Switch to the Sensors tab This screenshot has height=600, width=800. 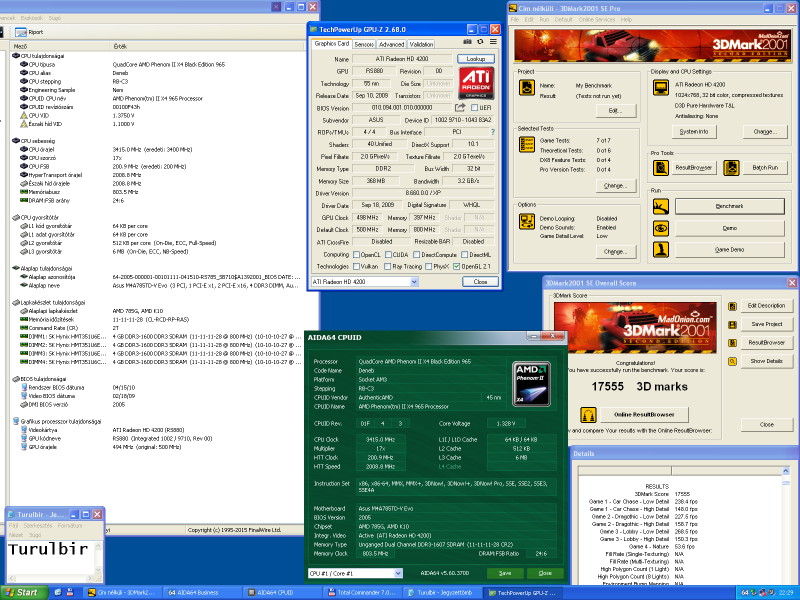click(364, 44)
